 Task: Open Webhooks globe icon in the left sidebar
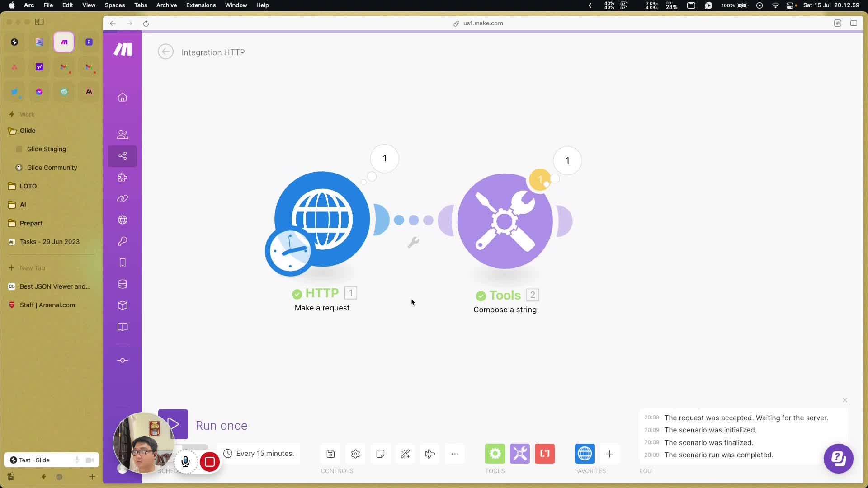[x=123, y=220]
